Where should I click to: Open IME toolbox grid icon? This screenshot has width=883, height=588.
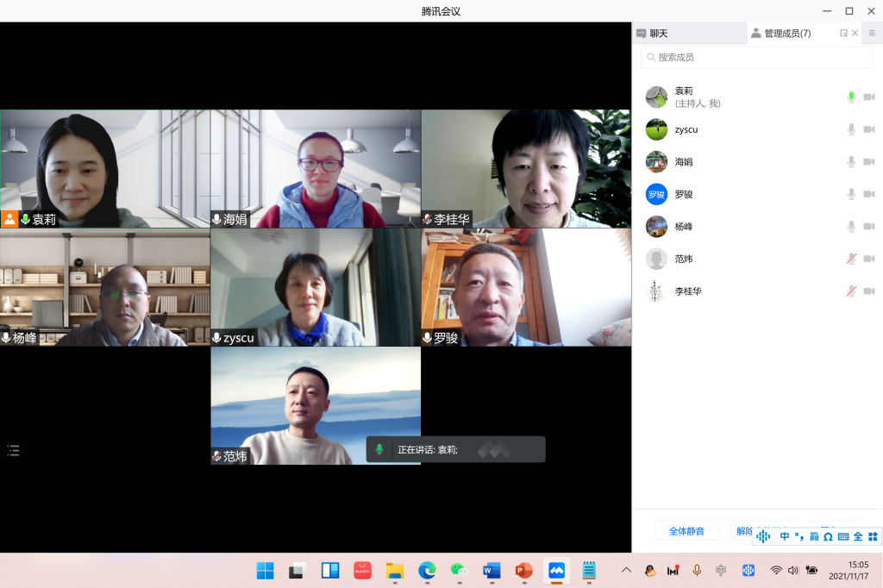(872, 536)
